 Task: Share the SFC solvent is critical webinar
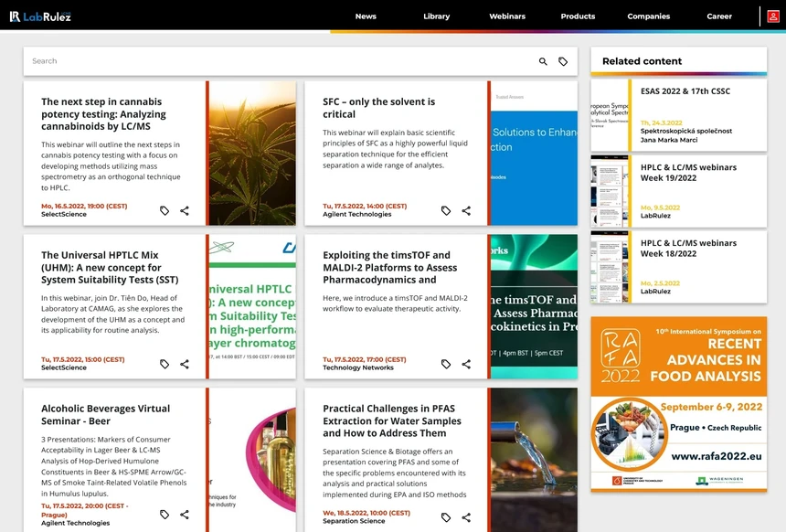466,210
